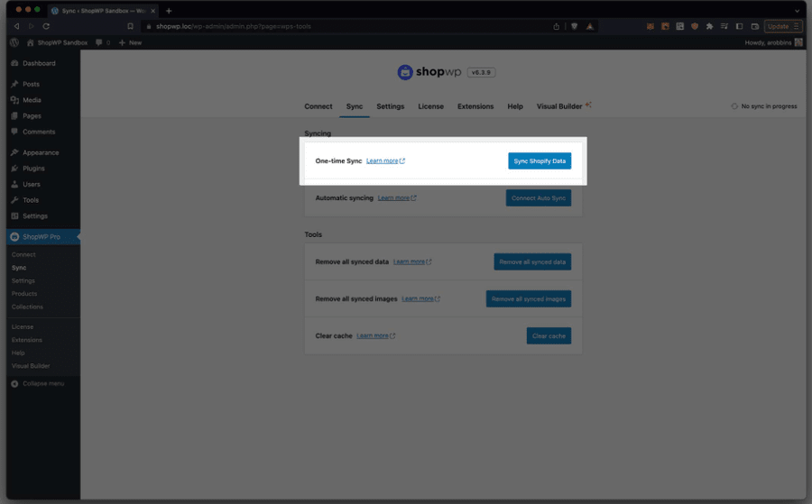Click the No sync in progress status
This screenshot has width=812, height=504.
click(x=764, y=106)
